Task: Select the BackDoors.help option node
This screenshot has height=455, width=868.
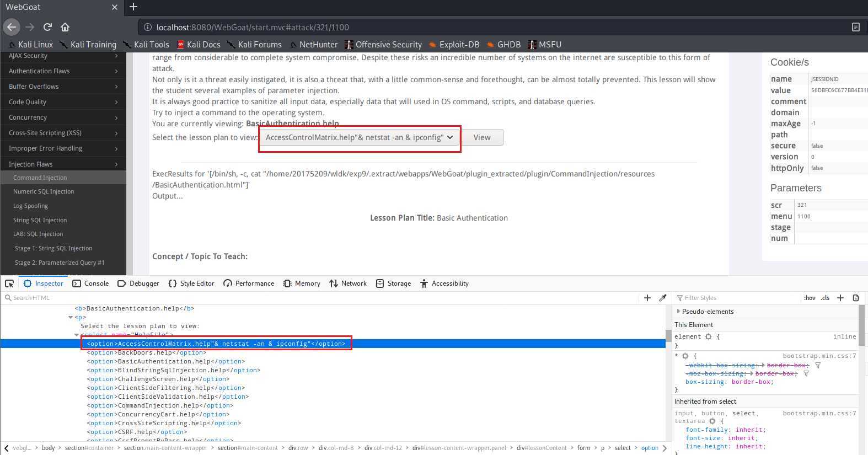Action: click(x=146, y=352)
